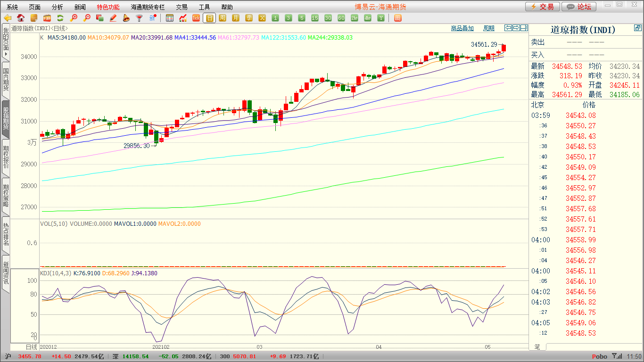Viewport: 644px width, 362px height.
Task: Click the F10 info toolbar icon
Action: 47,18
